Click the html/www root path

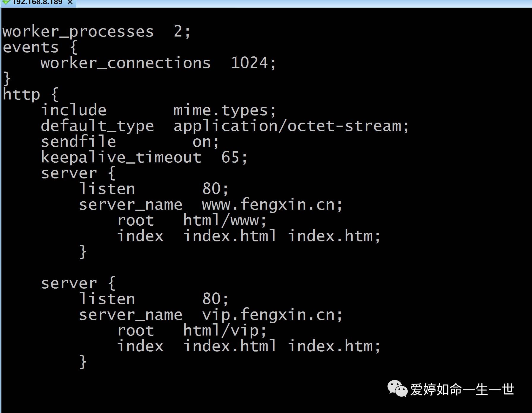click(x=221, y=221)
